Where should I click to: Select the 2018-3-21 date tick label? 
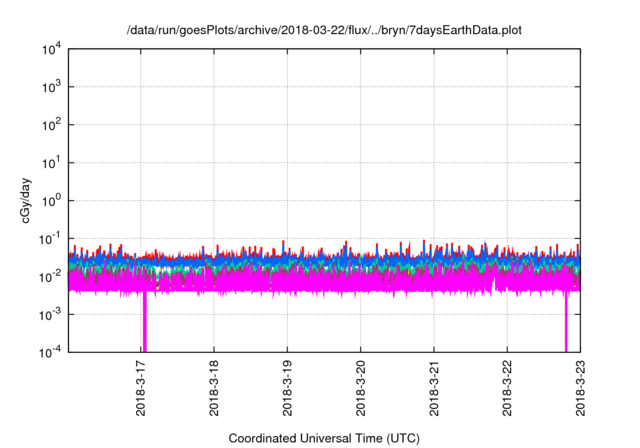[434, 388]
